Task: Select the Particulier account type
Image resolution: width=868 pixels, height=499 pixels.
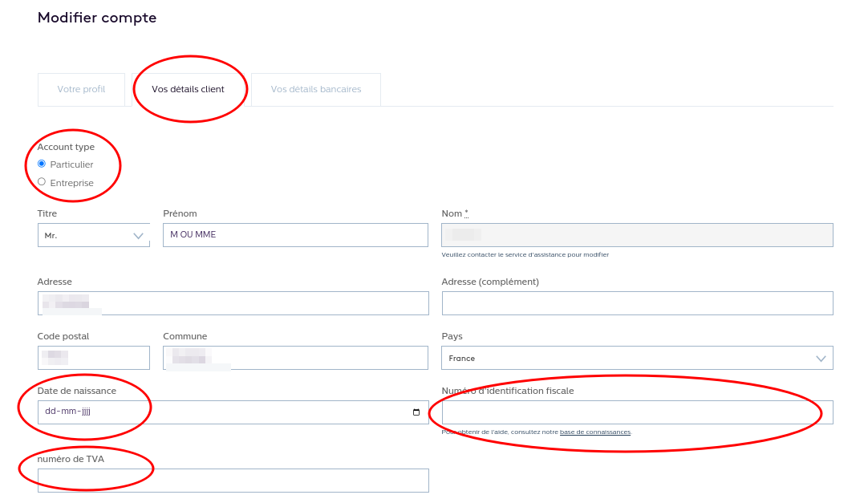Action: tap(42, 164)
